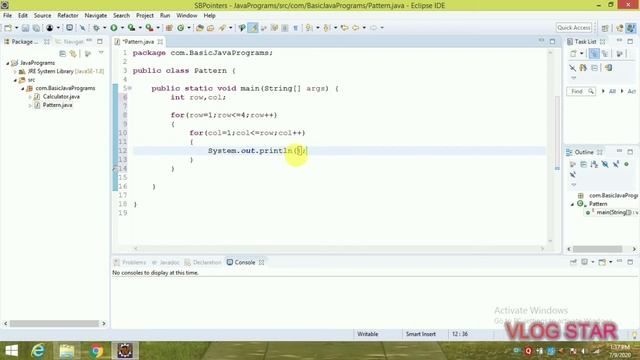This screenshot has height=360, width=640.
Task: Switch to the Console tab
Action: [x=245, y=262]
